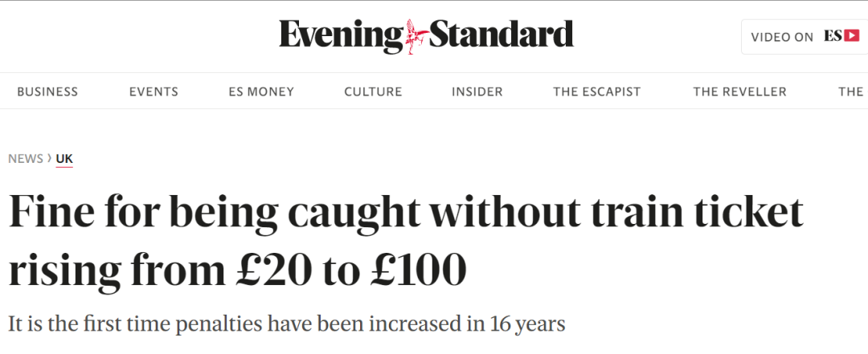The width and height of the screenshot is (868, 354).
Task: Open THE REVELLER section
Action: point(739,92)
